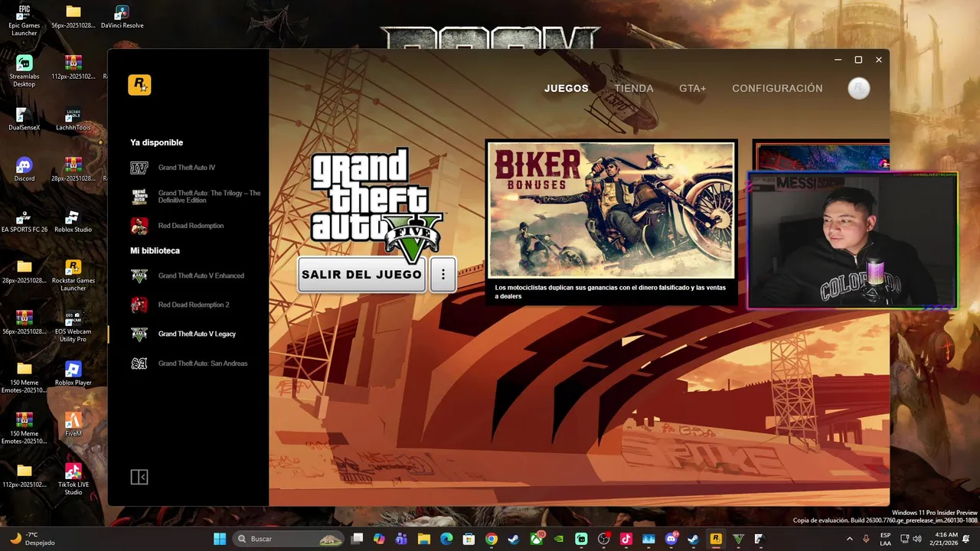Open File Explorer from the taskbar
The width and height of the screenshot is (980, 551).
(x=424, y=539)
